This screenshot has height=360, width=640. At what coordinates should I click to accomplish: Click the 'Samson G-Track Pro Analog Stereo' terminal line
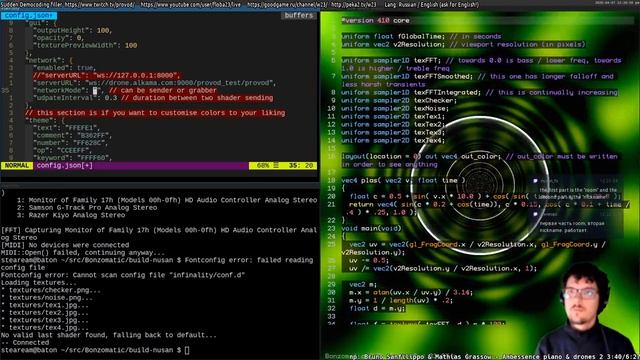point(87,207)
